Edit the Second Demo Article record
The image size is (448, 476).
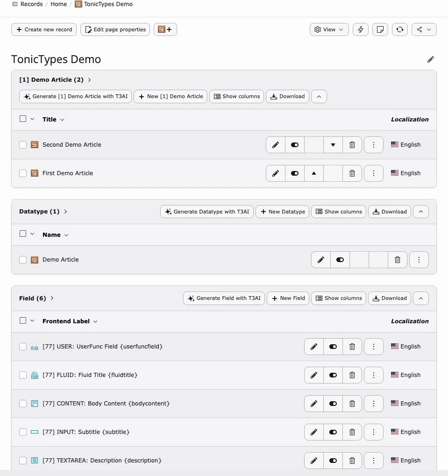point(275,145)
